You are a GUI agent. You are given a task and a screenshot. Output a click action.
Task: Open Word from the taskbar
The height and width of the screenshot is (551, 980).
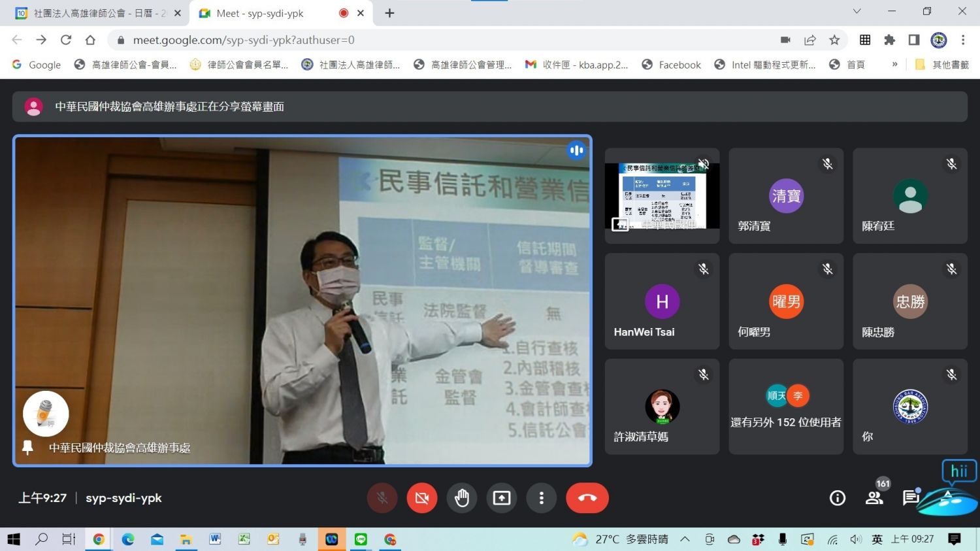point(215,539)
